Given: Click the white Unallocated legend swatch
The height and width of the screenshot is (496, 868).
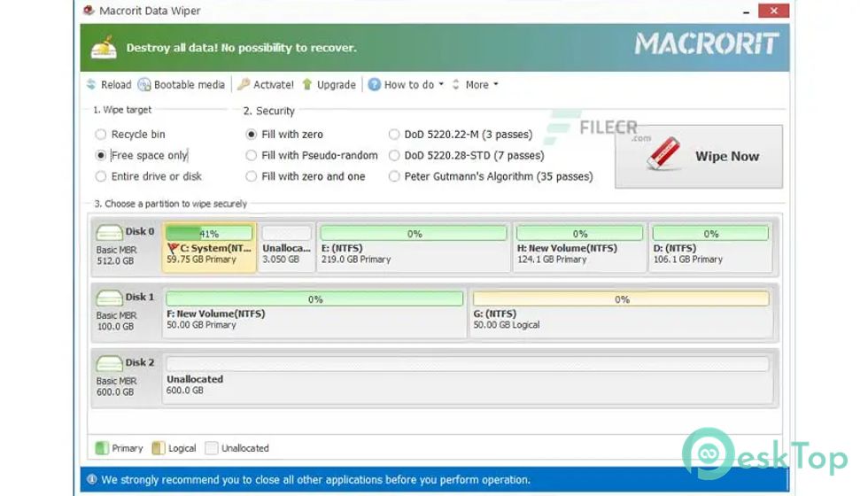Looking at the screenshot, I should 212,448.
